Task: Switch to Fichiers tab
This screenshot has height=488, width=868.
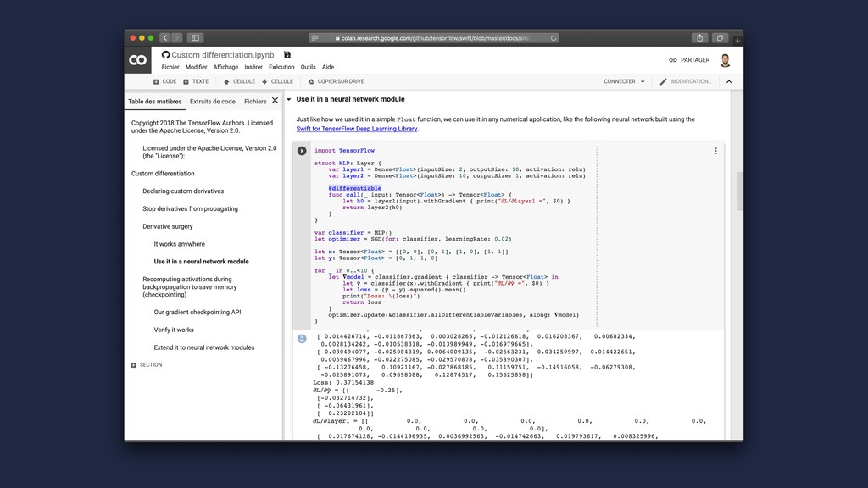Action: coord(255,102)
